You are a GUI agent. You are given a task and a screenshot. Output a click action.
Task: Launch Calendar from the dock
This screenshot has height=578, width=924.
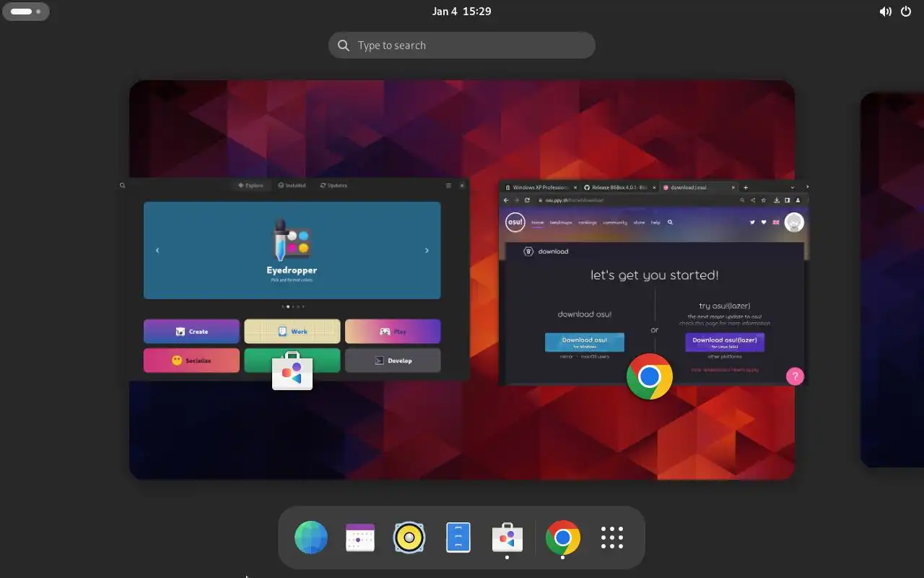(x=360, y=538)
